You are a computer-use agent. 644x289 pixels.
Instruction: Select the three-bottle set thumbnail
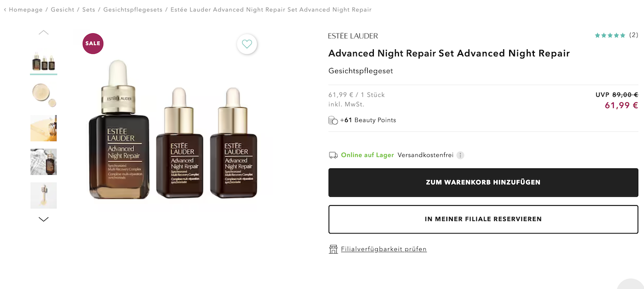coord(44,61)
